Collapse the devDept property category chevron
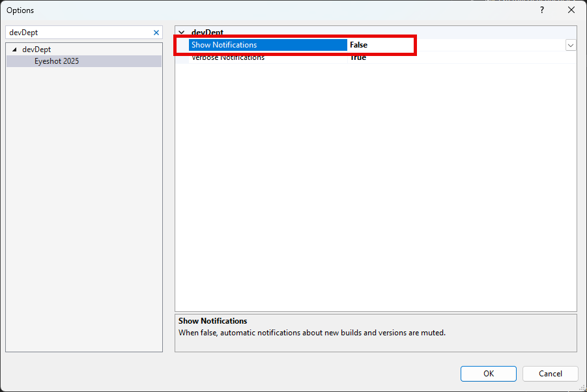The height and width of the screenshot is (392, 587). tap(181, 32)
